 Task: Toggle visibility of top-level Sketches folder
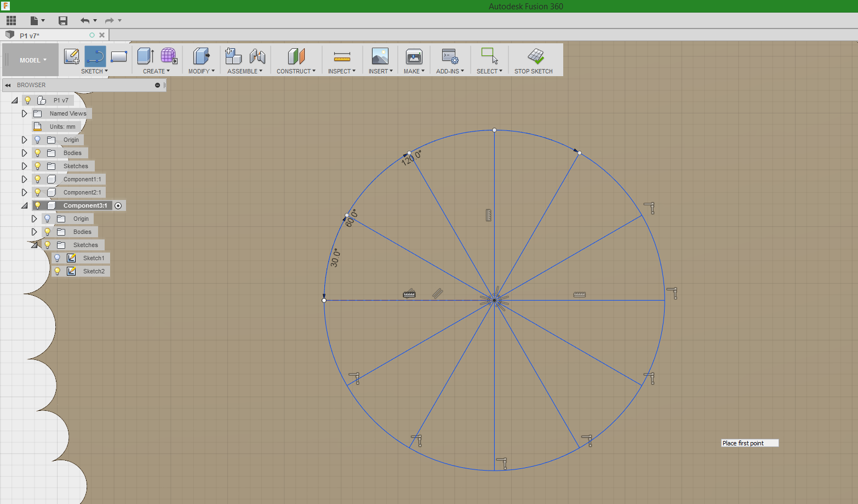coord(38,166)
